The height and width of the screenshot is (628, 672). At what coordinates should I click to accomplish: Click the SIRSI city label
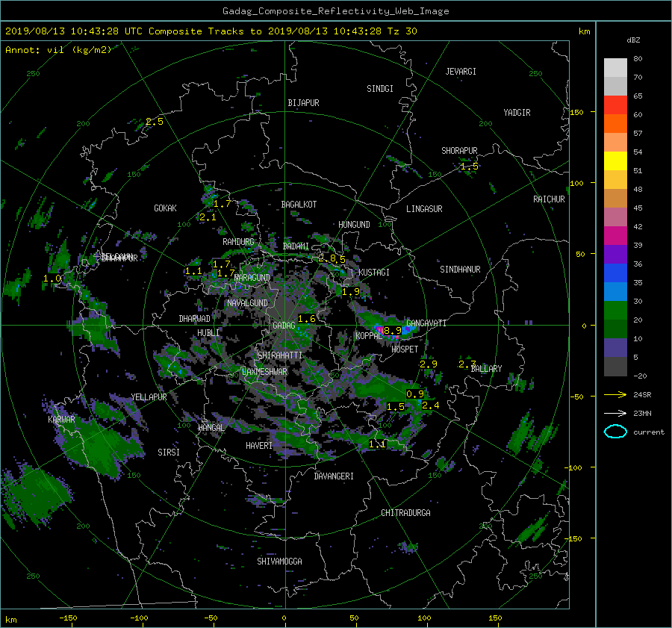coord(169,453)
